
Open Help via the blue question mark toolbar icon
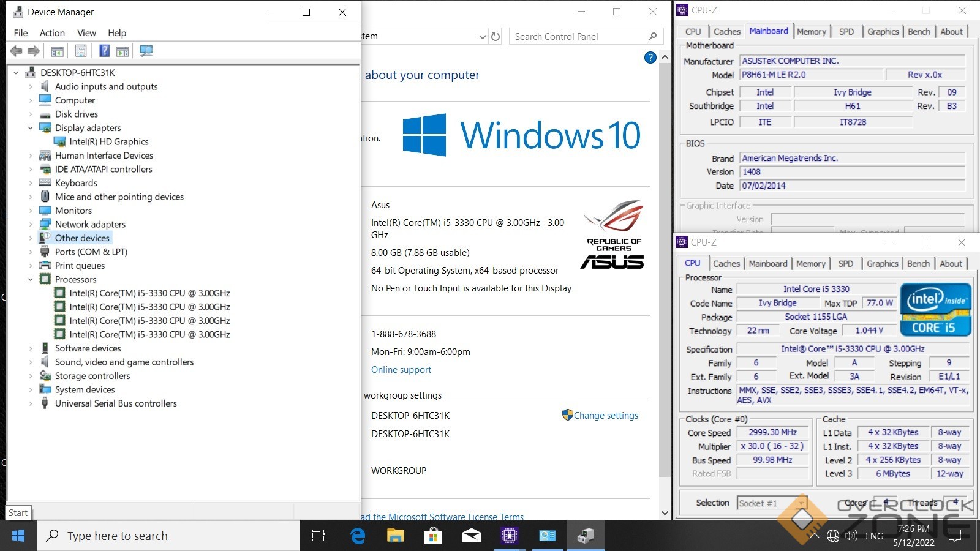(x=105, y=51)
